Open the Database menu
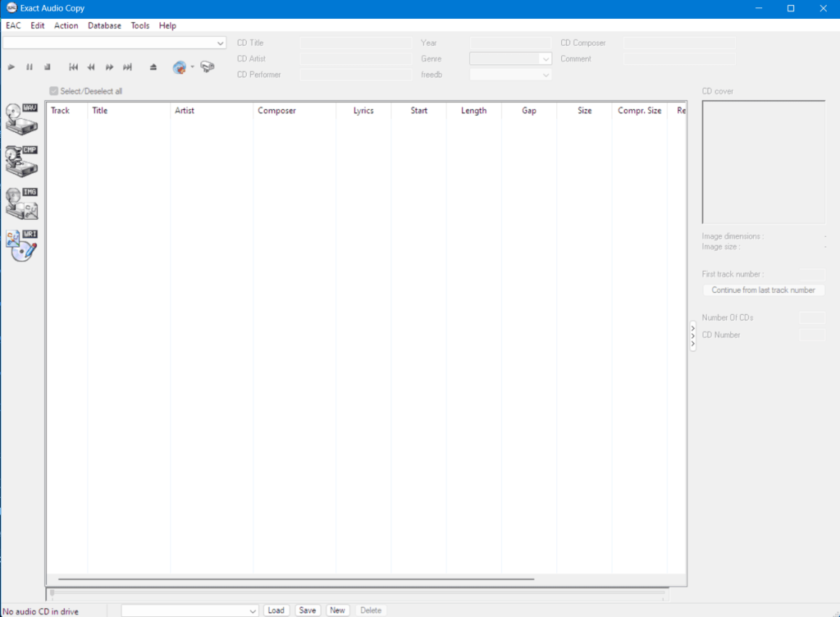Image resolution: width=840 pixels, height=617 pixels. pyautogui.click(x=104, y=25)
